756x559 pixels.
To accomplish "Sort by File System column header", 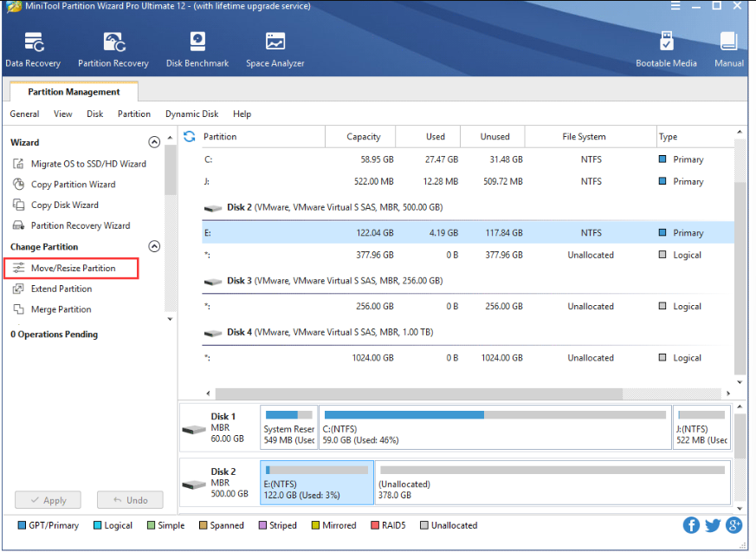I will click(x=591, y=137).
